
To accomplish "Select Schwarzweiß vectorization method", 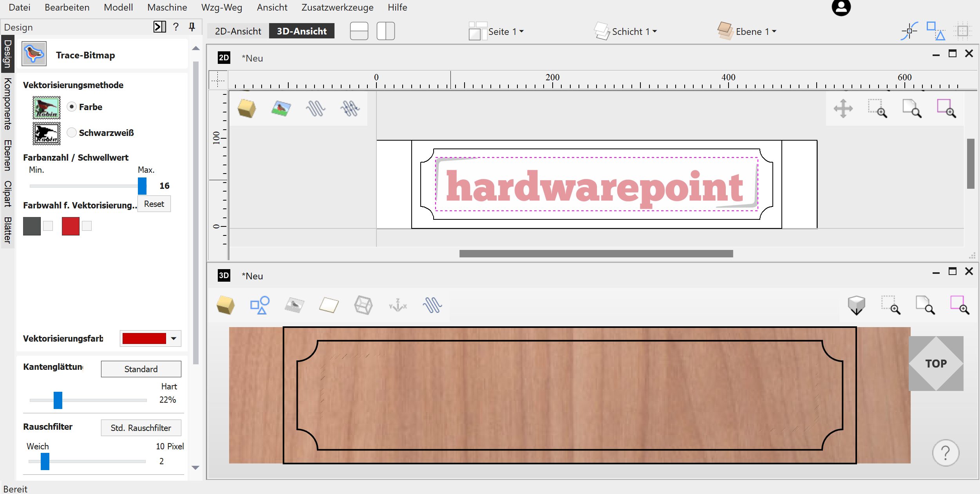I will pos(72,132).
